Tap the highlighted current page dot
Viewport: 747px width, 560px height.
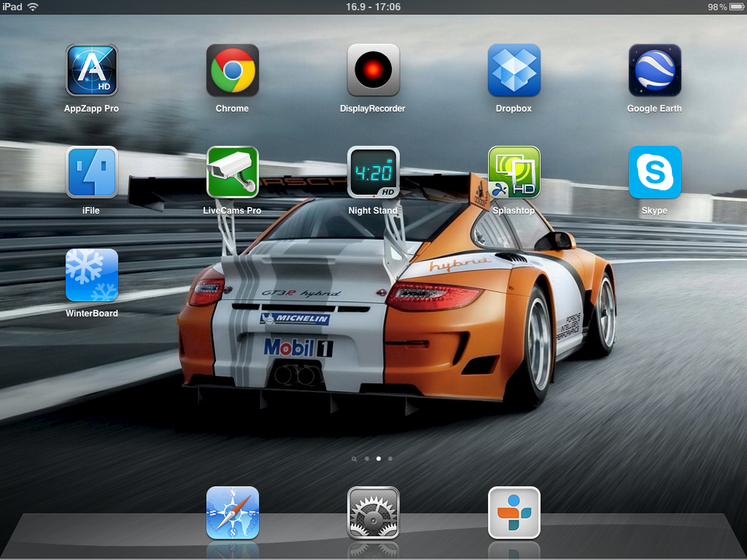coord(379,459)
